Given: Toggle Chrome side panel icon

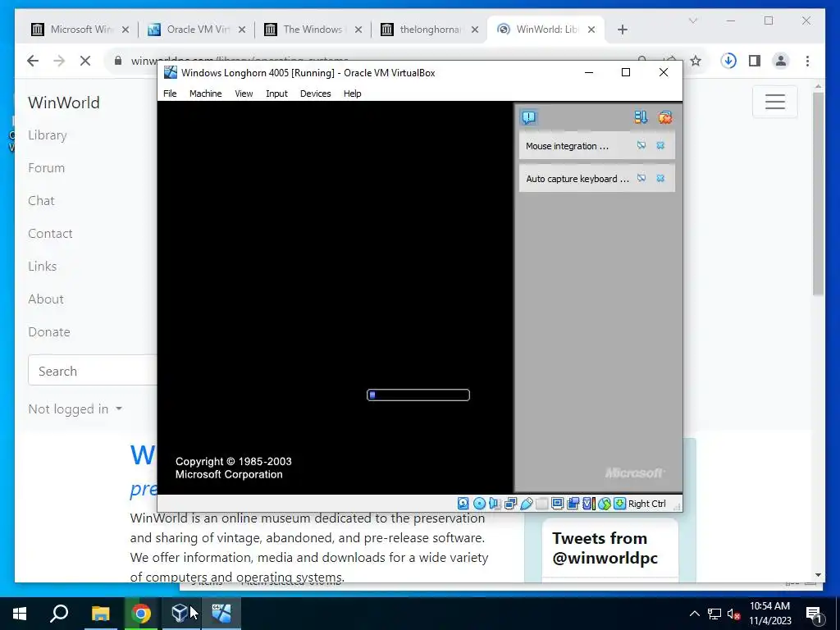Looking at the screenshot, I should [755, 61].
